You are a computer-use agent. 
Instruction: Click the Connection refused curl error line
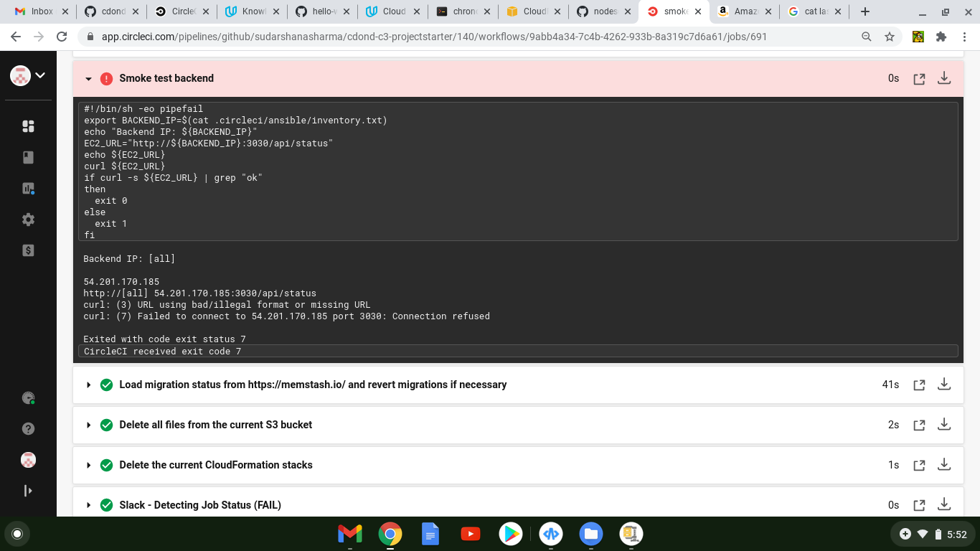coord(287,316)
